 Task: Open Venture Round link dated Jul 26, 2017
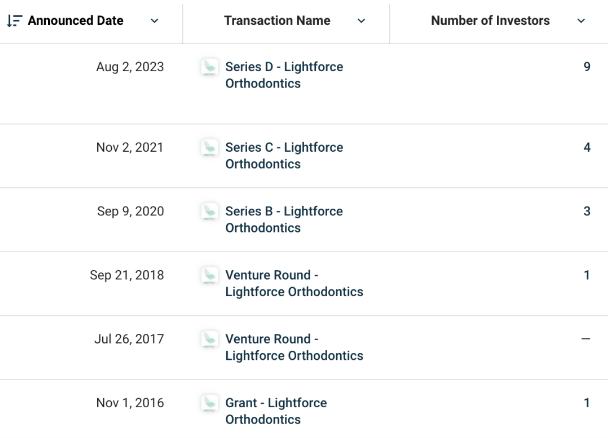[x=294, y=347]
